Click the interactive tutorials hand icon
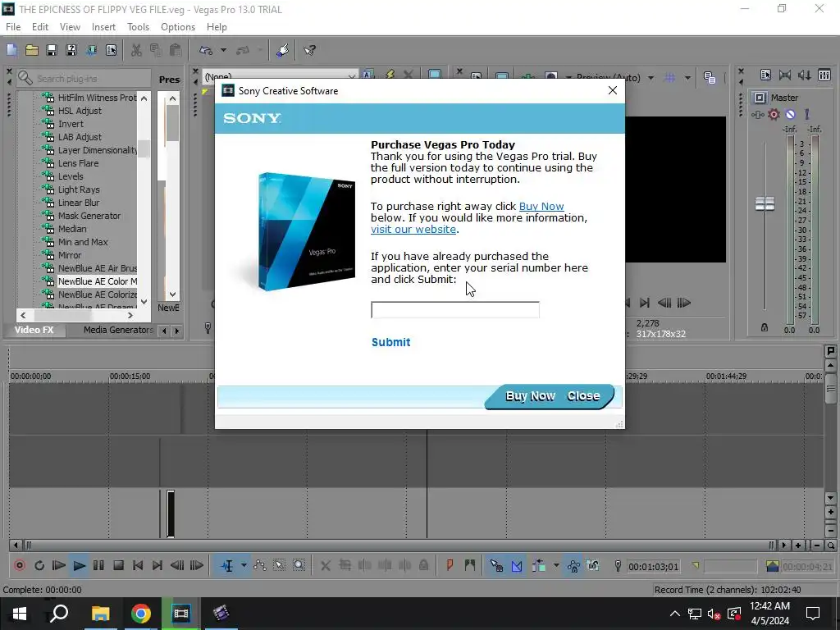The width and height of the screenshot is (840, 630). coord(283,50)
